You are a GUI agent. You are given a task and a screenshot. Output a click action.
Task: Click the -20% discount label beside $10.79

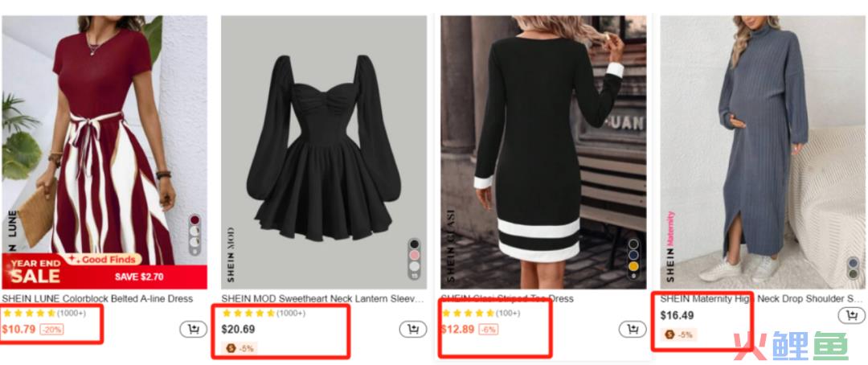[x=51, y=330]
